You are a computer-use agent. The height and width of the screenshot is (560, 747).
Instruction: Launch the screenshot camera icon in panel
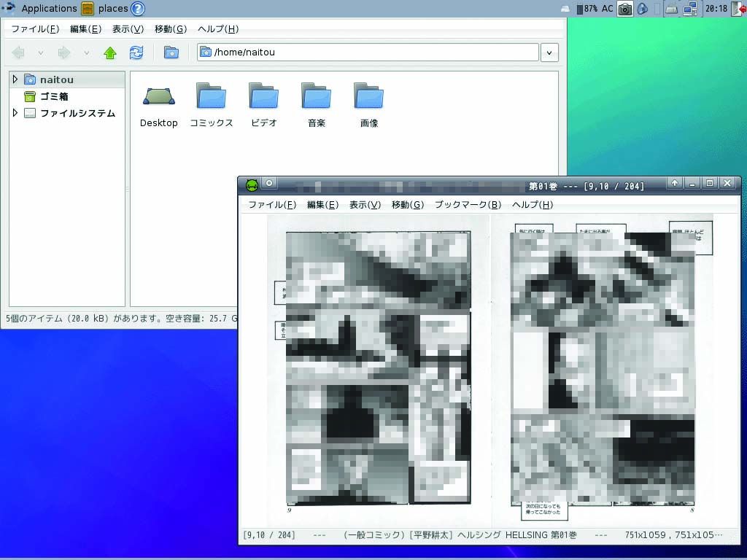pyautogui.click(x=625, y=8)
